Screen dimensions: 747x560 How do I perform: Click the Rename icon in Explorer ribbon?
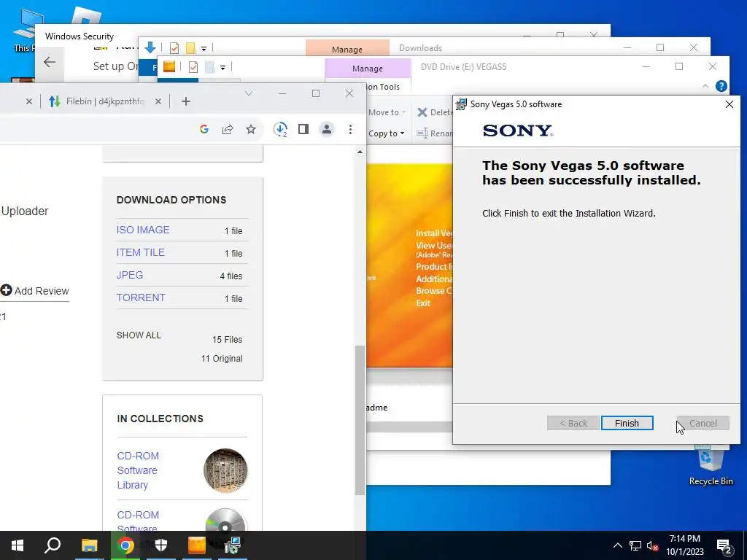coord(422,133)
